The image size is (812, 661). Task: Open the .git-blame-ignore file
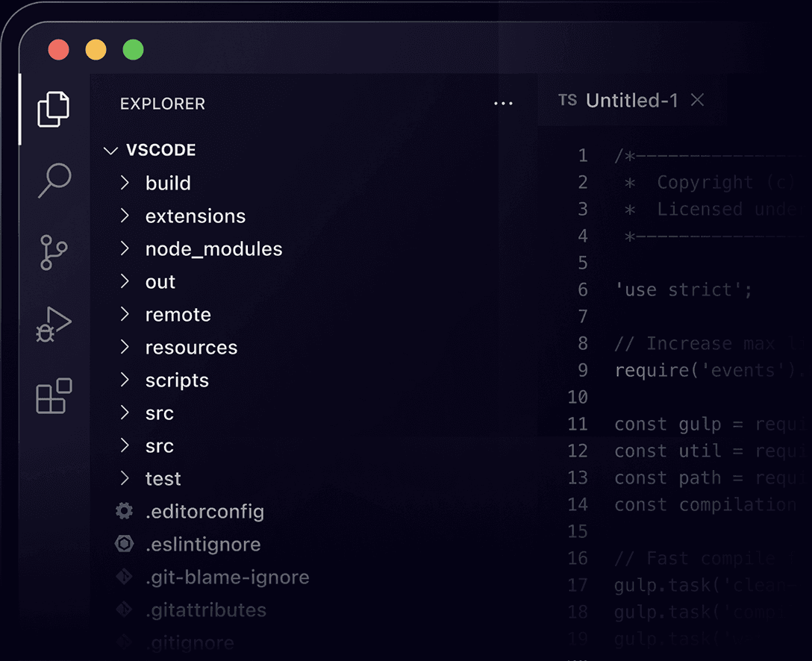227,577
